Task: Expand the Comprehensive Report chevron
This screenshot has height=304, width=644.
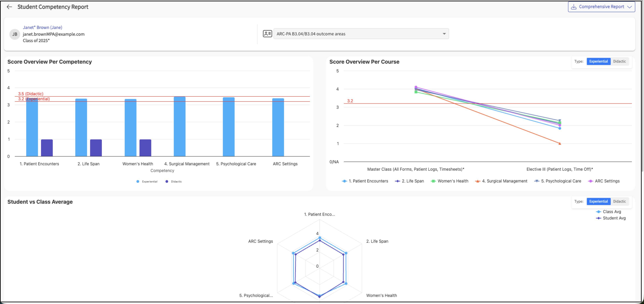Action: click(630, 7)
